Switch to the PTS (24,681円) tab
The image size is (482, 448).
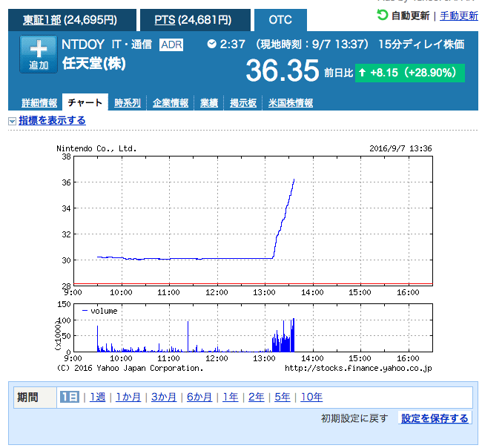195,20
